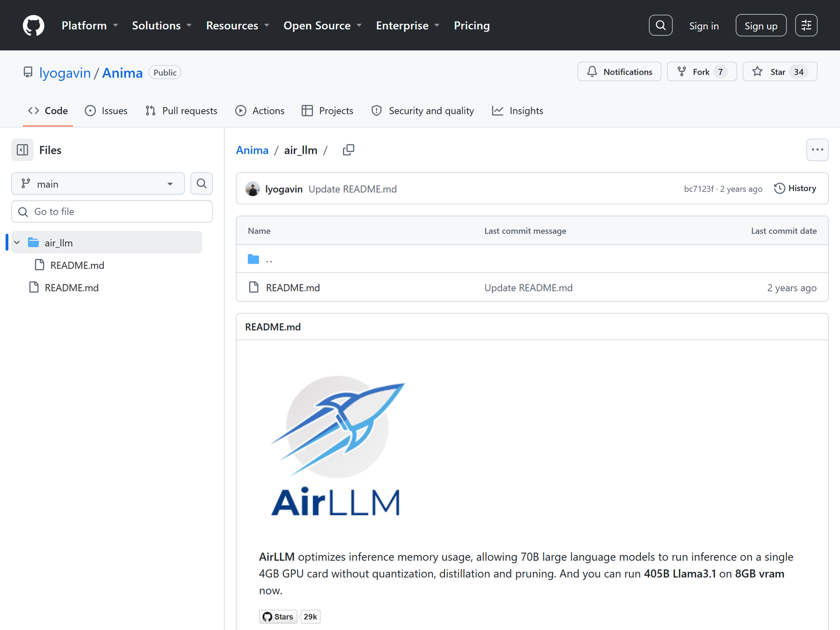
Task: Open README.md under air_llm in tree
Action: [x=77, y=265]
